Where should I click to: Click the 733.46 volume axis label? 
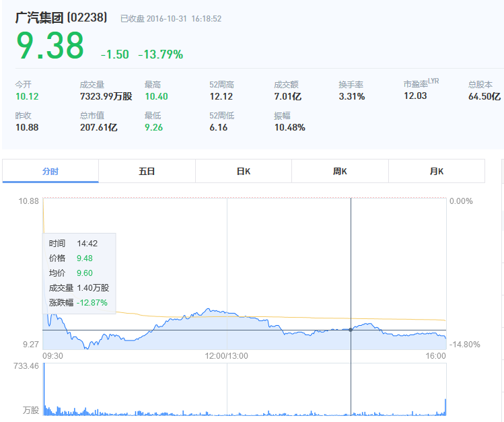(26, 366)
